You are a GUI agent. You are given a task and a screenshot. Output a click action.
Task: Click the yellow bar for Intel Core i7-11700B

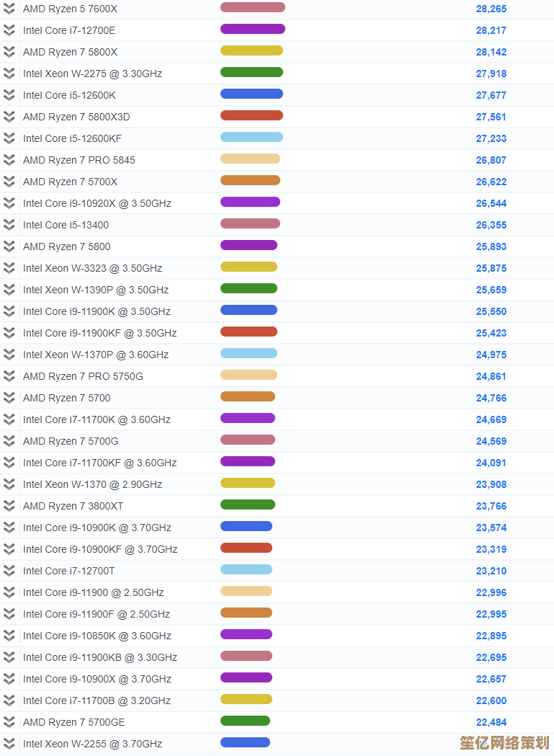246,699
